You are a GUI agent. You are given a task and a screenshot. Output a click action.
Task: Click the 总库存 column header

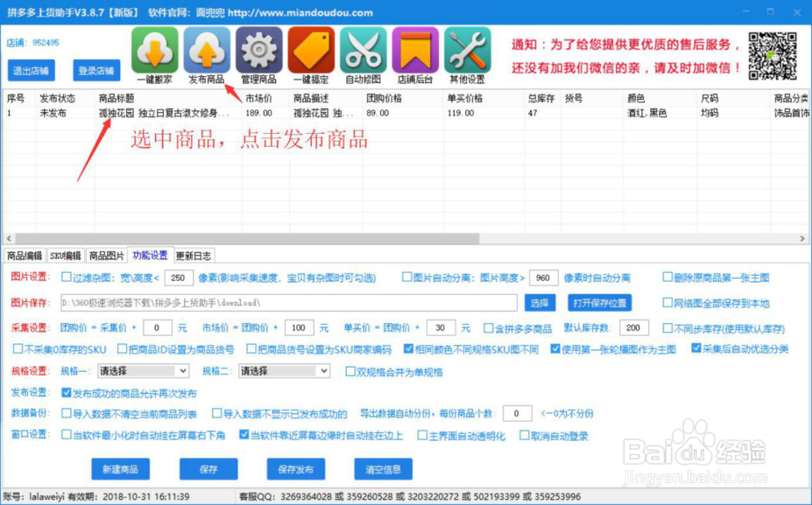point(542,98)
